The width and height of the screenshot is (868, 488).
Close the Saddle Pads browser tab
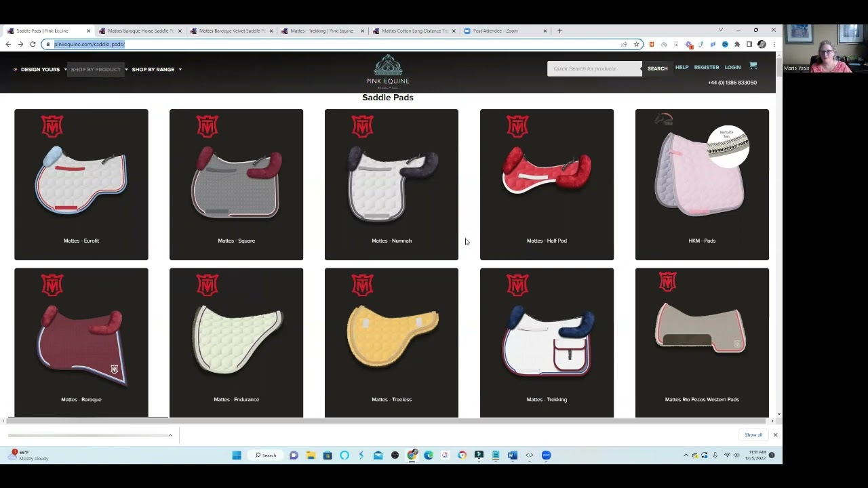(x=88, y=30)
